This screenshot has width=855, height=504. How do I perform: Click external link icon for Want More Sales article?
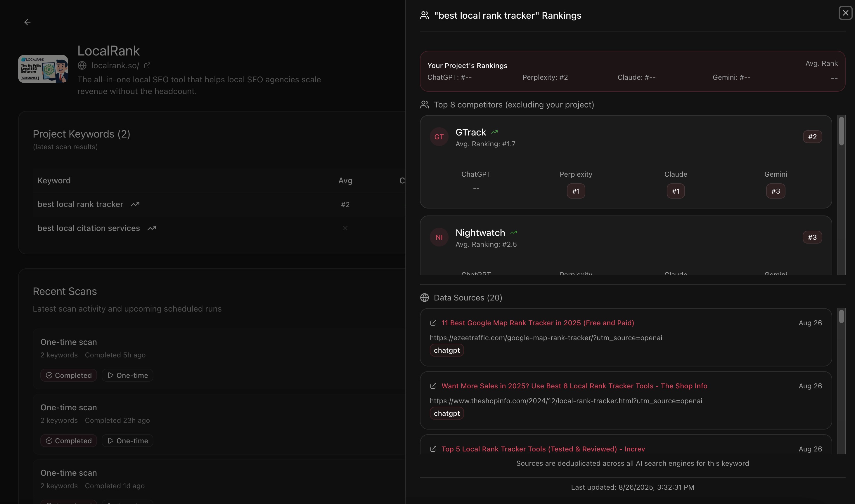(433, 386)
